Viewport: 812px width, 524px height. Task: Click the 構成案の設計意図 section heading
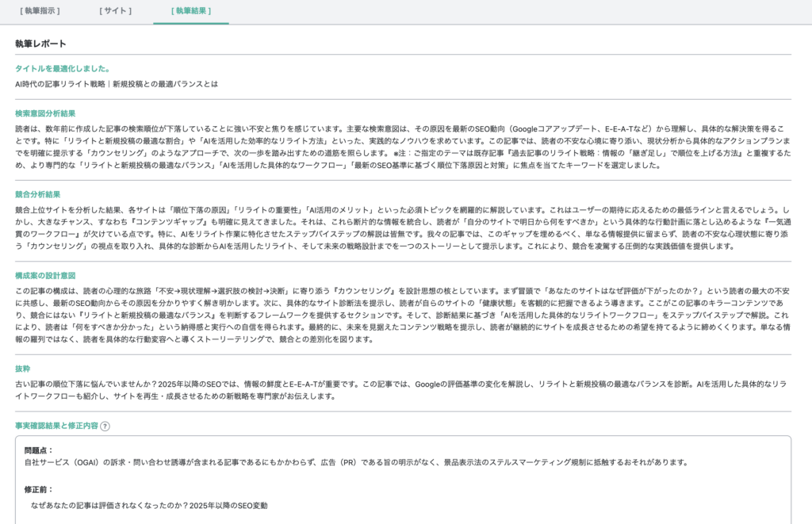pyautogui.click(x=47, y=276)
